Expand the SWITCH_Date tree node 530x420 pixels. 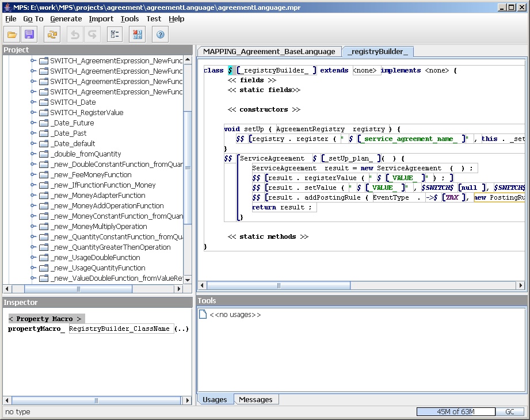point(33,102)
